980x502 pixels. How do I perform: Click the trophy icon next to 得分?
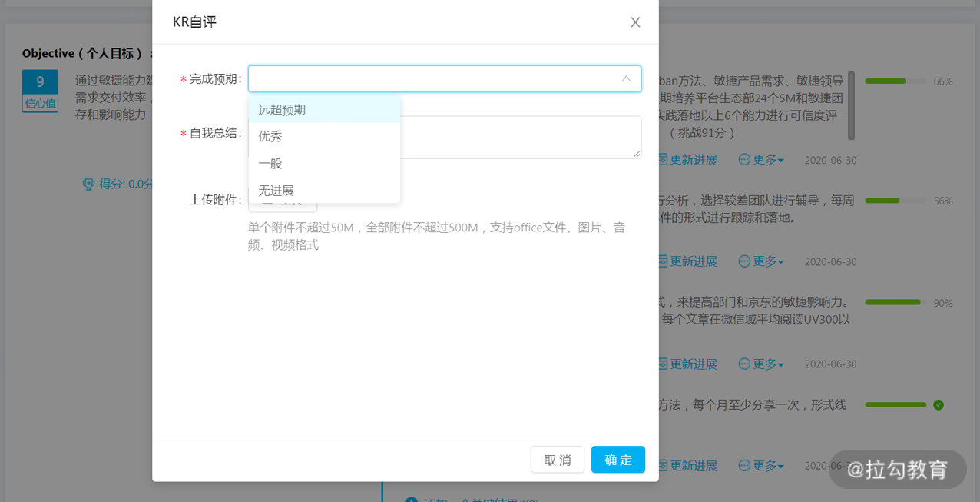click(x=88, y=184)
